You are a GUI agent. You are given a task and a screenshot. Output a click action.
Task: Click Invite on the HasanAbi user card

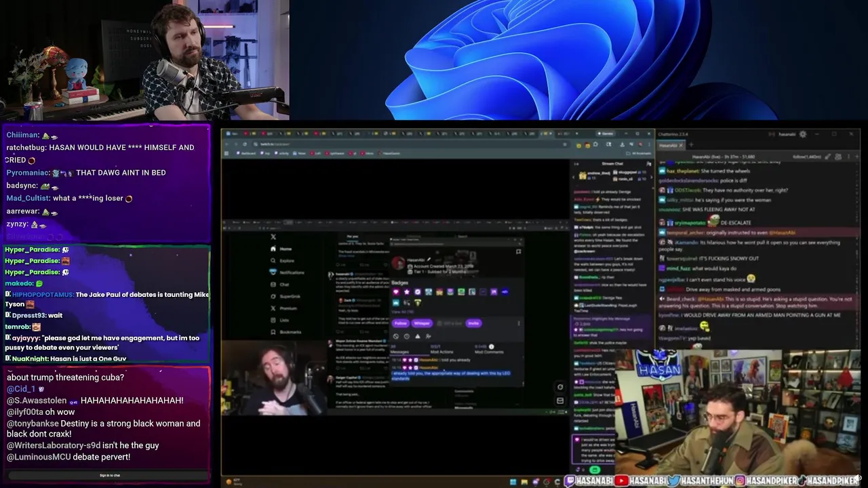(473, 323)
